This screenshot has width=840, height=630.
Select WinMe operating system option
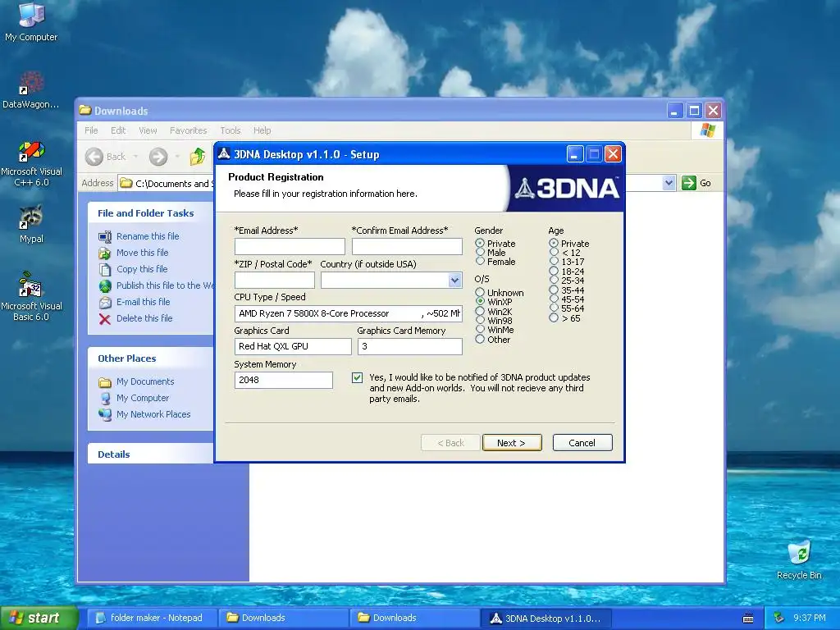480,330
